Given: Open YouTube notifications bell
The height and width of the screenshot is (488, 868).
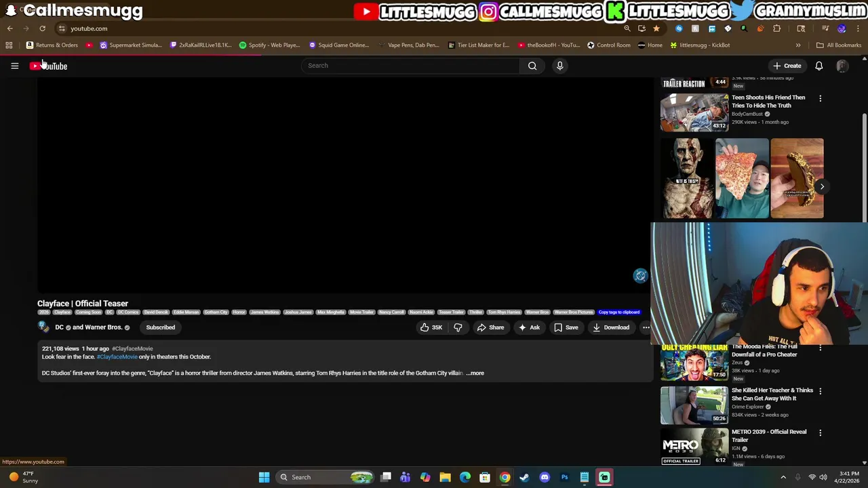Looking at the screenshot, I should (x=818, y=66).
